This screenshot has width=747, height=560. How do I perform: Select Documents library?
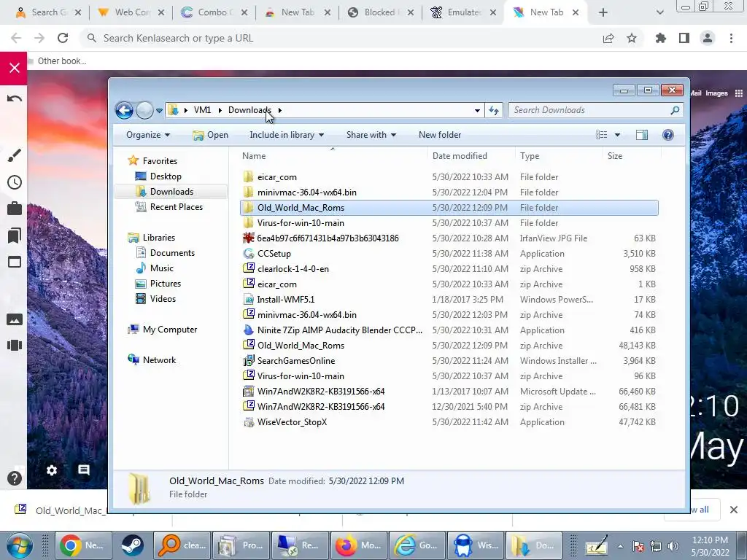(x=172, y=253)
